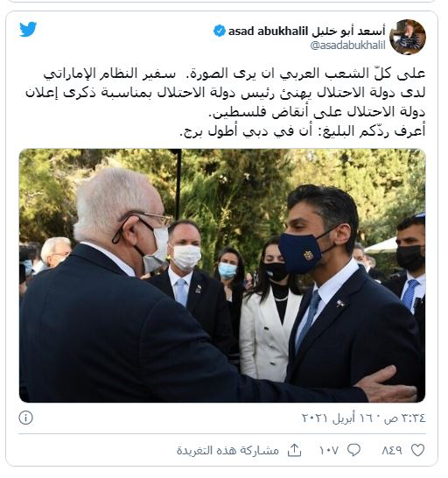Open the tweet info circle icon
This screenshot has height=478, width=448.
[x=26, y=418]
